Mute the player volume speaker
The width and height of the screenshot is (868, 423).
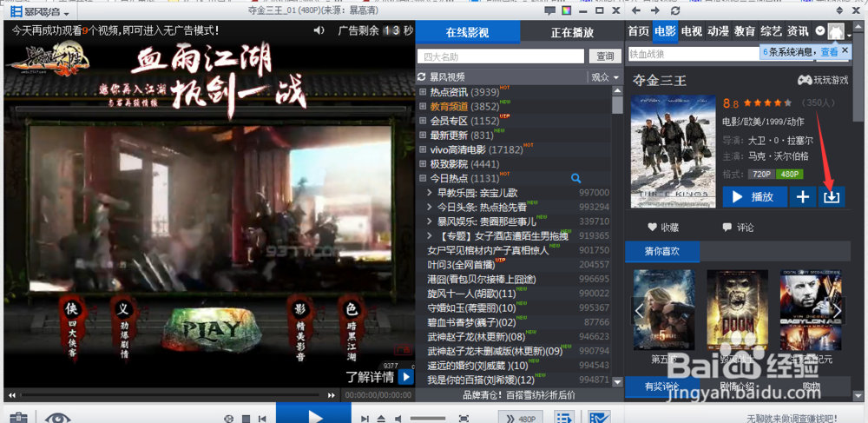coord(399,419)
